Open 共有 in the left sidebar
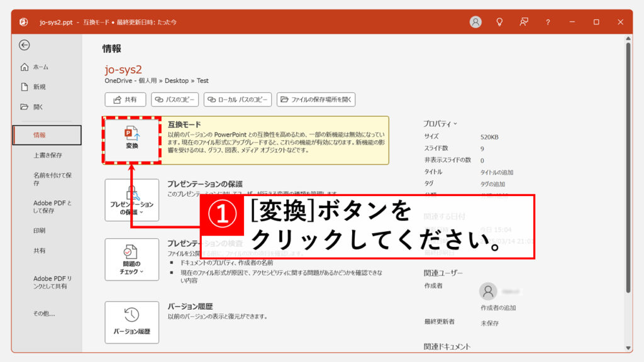Image resolution: width=644 pixels, height=362 pixels. coord(40,251)
